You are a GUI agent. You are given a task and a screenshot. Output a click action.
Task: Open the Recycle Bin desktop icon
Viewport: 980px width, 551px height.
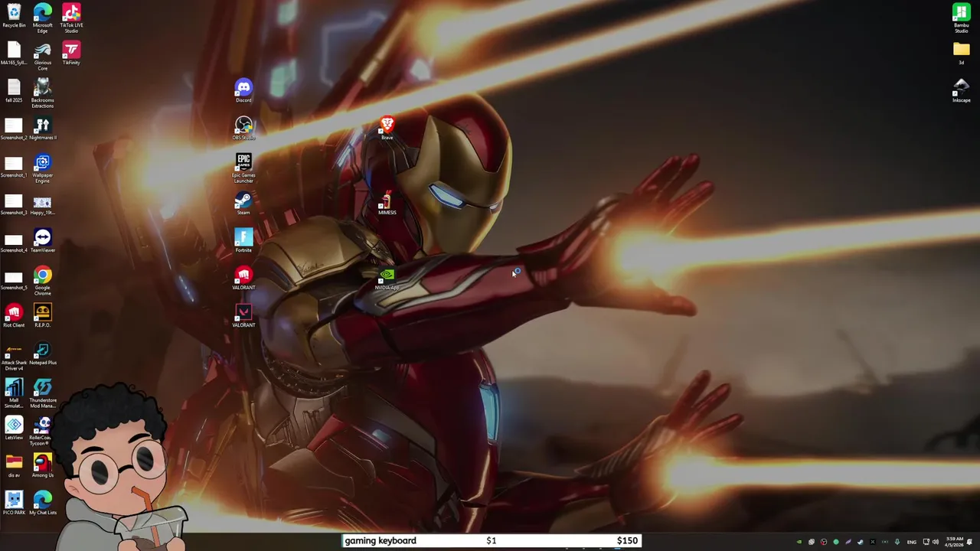tap(14, 15)
